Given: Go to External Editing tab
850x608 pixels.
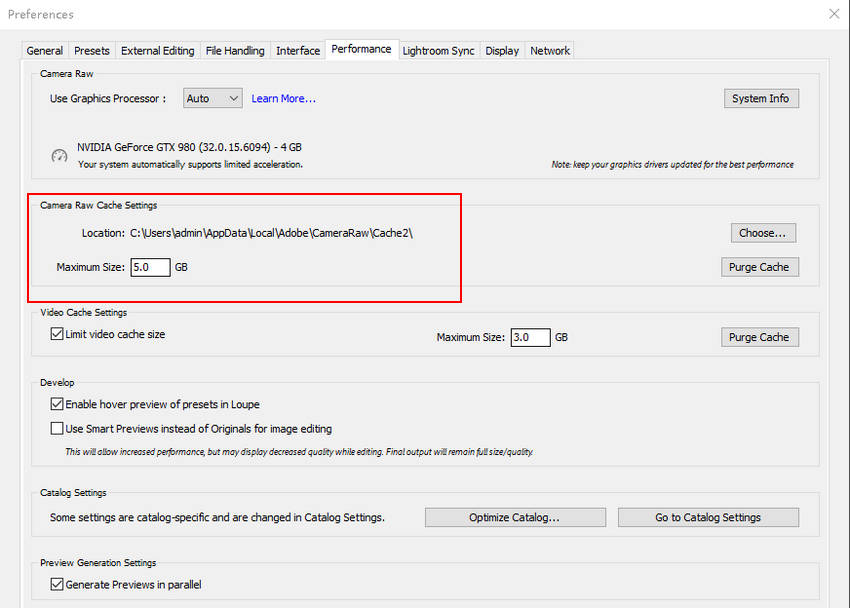Looking at the screenshot, I should (157, 51).
